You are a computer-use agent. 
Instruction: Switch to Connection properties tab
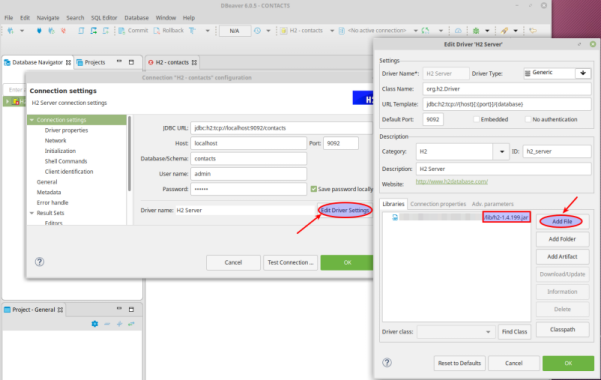438,204
